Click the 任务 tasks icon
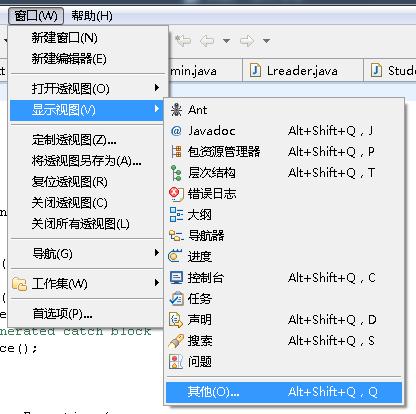Screen dimensions: 416x414 coord(176,298)
